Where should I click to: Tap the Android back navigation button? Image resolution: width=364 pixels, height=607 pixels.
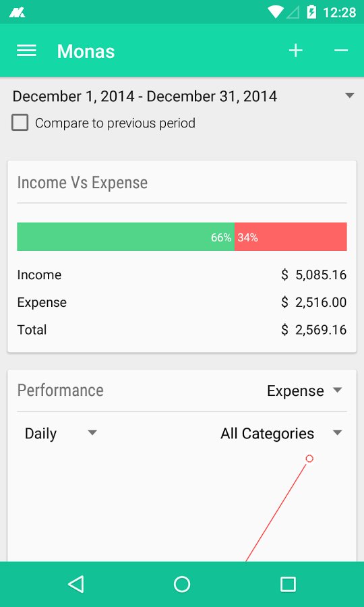click(x=75, y=584)
